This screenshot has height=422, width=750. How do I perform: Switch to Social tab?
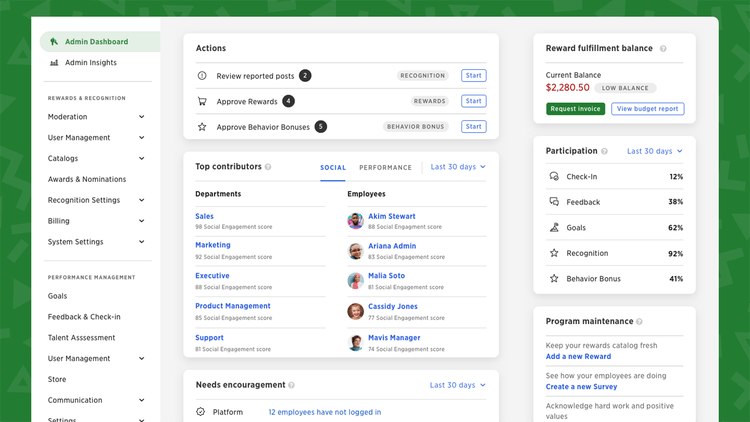pos(333,167)
